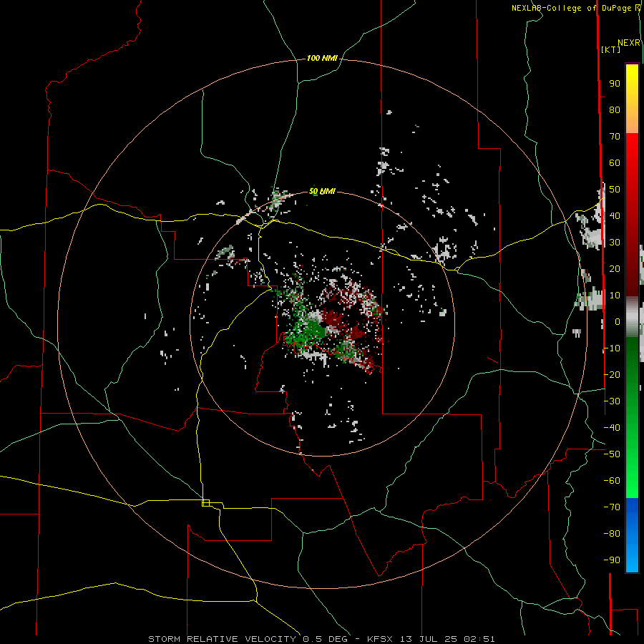Image resolution: width=644 pixels, height=644 pixels.
Task: Select the blue segment of velocity scale
Action: tap(632, 535)
